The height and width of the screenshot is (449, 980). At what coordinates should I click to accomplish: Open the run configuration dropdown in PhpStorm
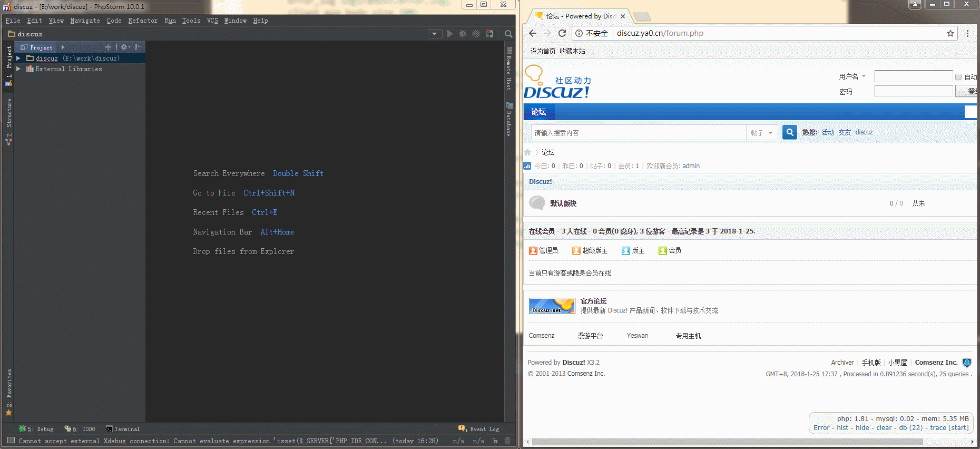point(435,34)
